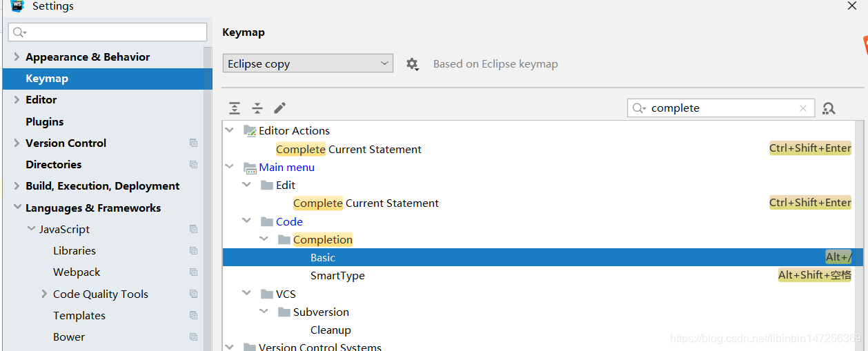
Task: Open Templates settings page
Action: tap(79, 315)
